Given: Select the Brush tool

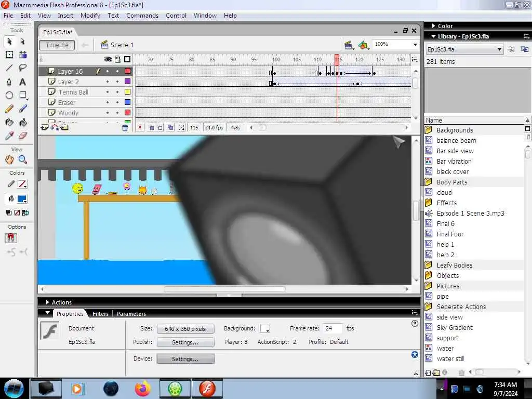Looking at the screenshot, I should pyautogui.click(x=23, y=109).
